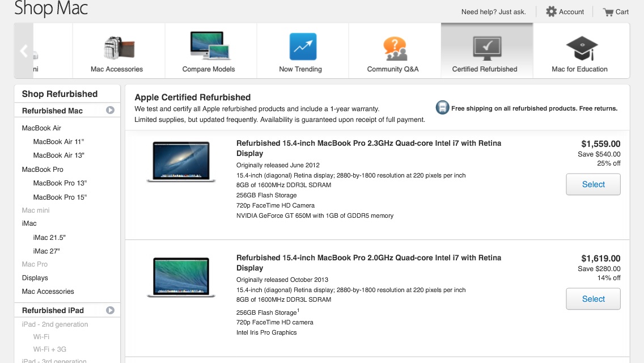Open the Account link text

tap(571, 12)
